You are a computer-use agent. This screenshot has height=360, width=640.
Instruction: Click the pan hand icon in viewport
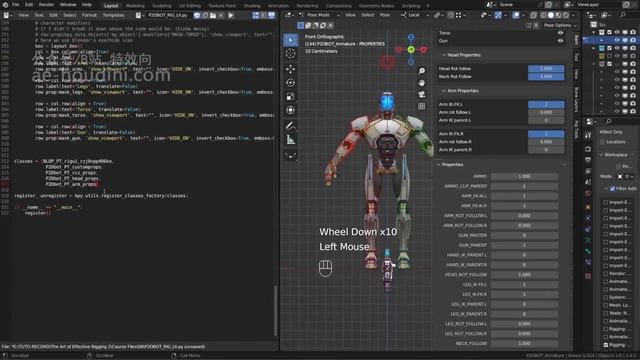click(x=422, y=83)
